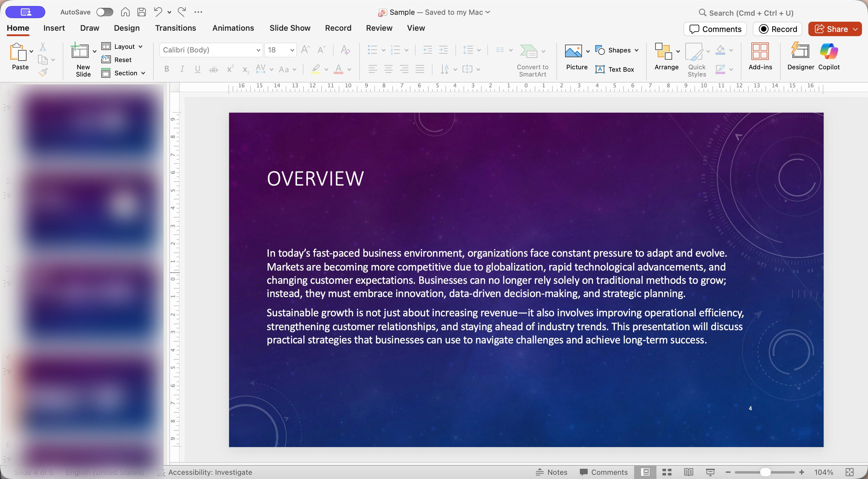Open the Copilot icon
Image resolution: width=868 pixels, height=479 pixels.
[x=829, y=55]
